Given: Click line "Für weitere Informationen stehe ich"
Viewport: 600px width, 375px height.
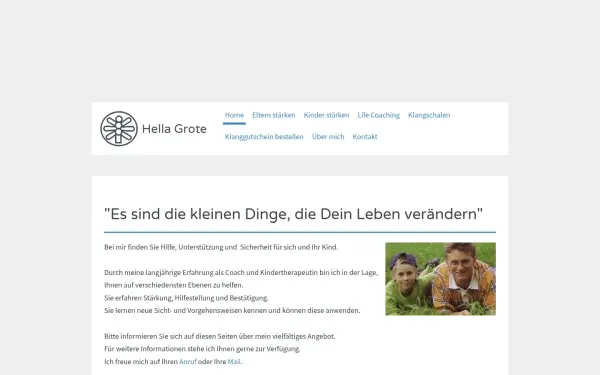Looking at the screenshot, I should click(x=202, y=349).
